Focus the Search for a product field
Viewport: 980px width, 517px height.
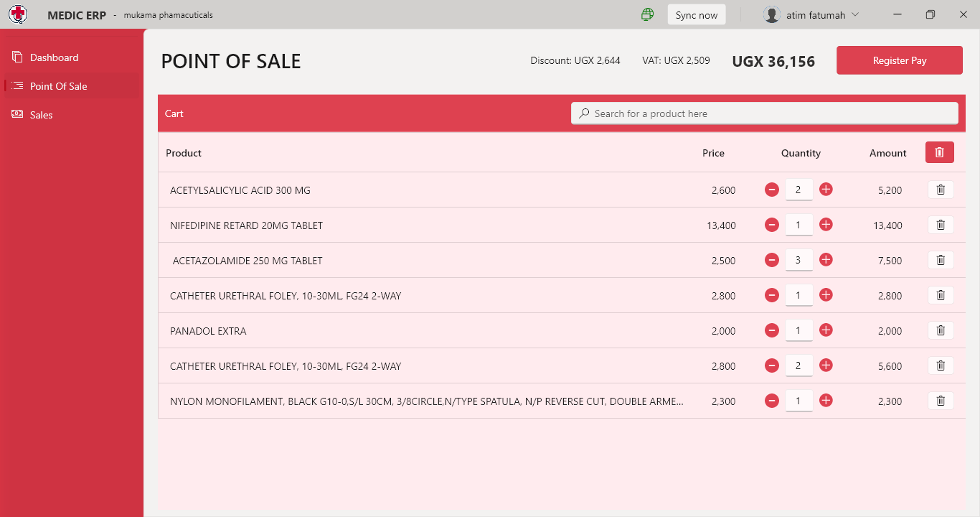764,113
